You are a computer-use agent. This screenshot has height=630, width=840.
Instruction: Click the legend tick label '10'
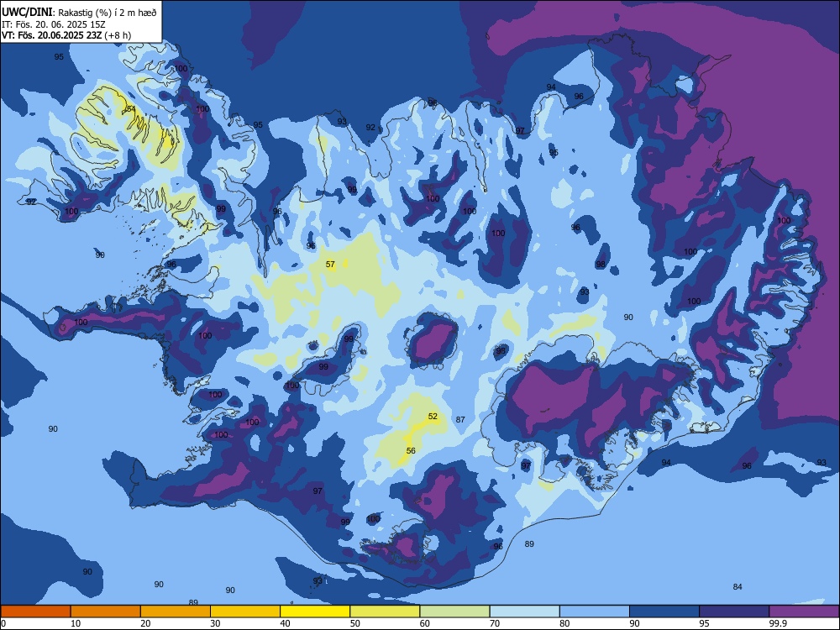[x=76, y=623]
